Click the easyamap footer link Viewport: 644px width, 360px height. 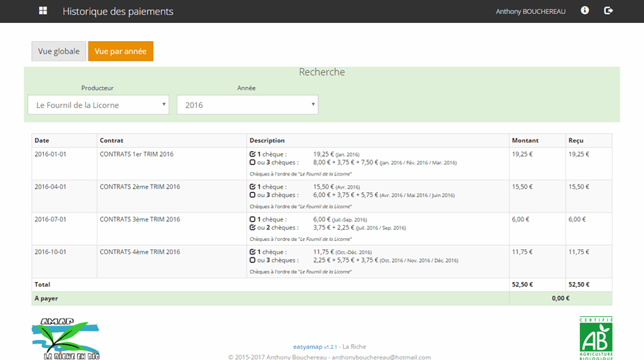[x=308, y=346]
